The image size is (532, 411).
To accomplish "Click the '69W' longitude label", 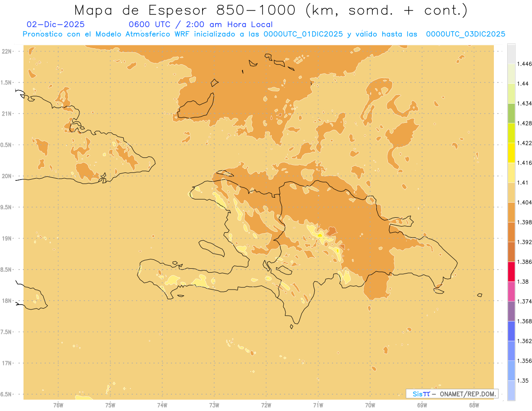I will (x=422, y=405).
